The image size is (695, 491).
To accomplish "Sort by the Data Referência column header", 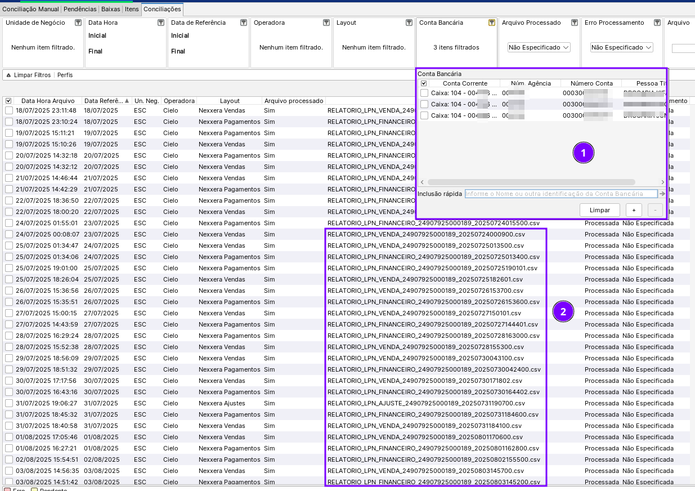I will [105, 100].
